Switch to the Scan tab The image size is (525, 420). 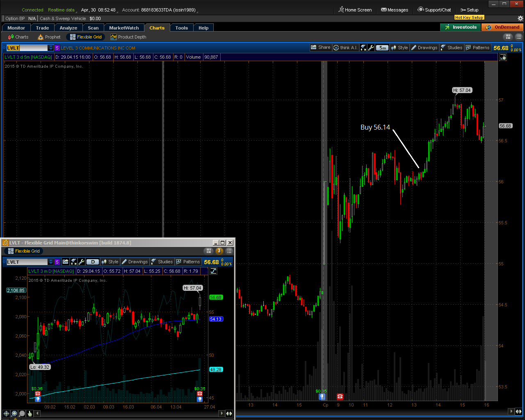point(93,28)
